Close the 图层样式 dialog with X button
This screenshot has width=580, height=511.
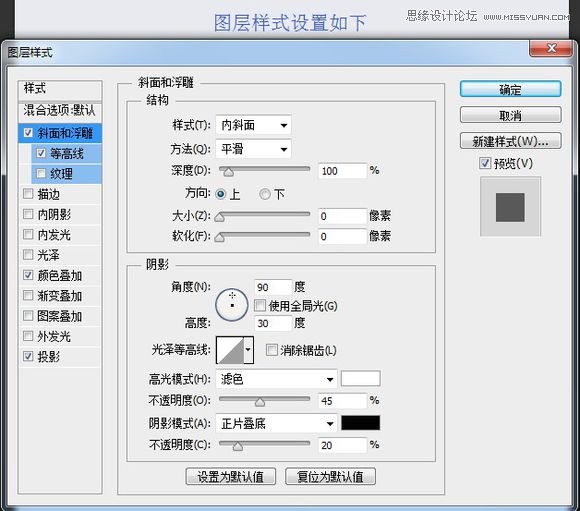[550, 48]
